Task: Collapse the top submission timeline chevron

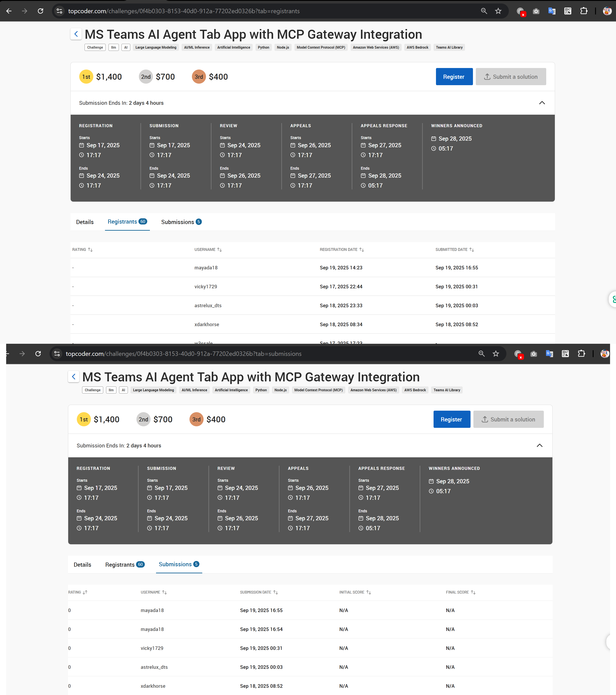Action: [542, 103]
